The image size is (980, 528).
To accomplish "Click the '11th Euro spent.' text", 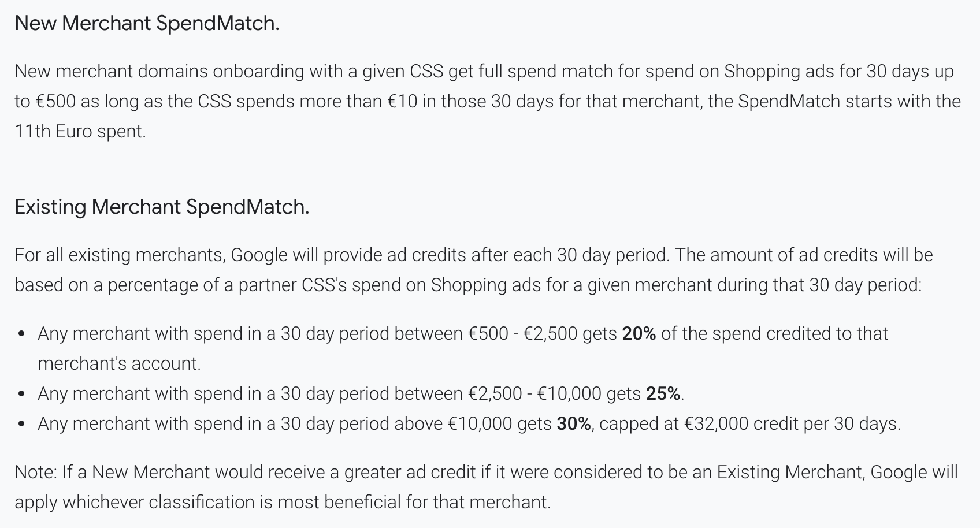I will (80, 131).
